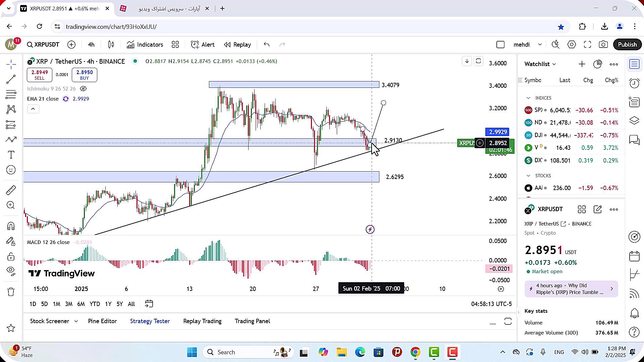Take a chart snapshot with camera
644x362 pixels.
603,45
